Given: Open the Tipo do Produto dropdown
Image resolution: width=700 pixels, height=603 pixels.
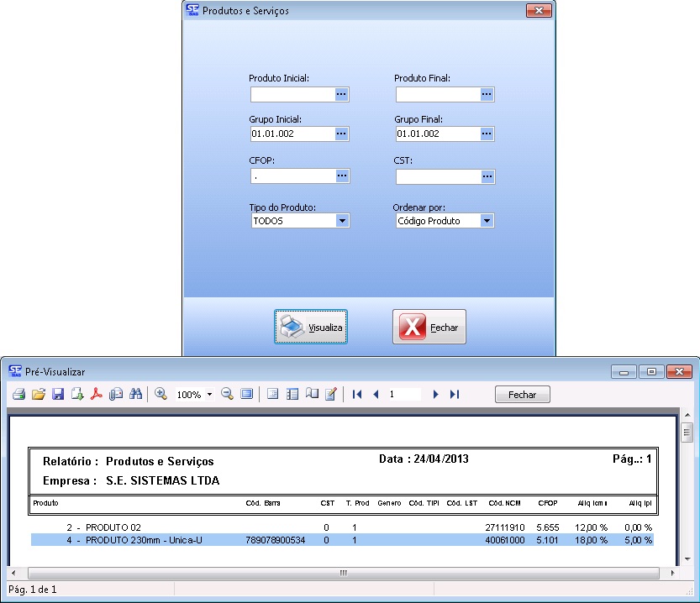Looking at the screenshot, I should click(x=342, y=221).
